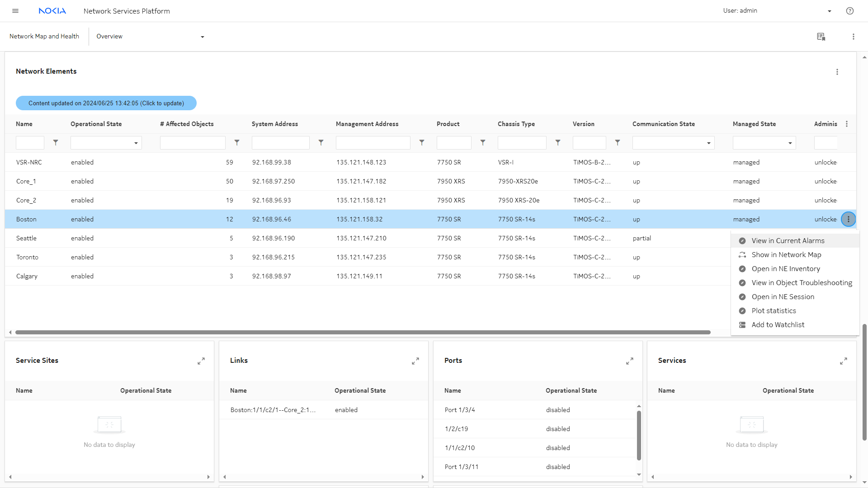
Task: Click the Name column filter icon
Action: tap(56, 142)
